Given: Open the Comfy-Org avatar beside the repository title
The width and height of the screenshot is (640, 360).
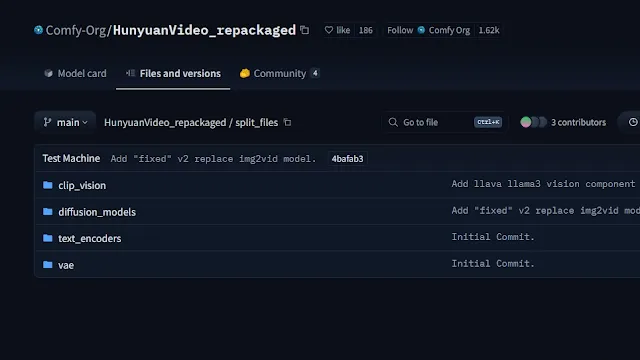Looking at the screenshot, I should [x=38, y=30].
